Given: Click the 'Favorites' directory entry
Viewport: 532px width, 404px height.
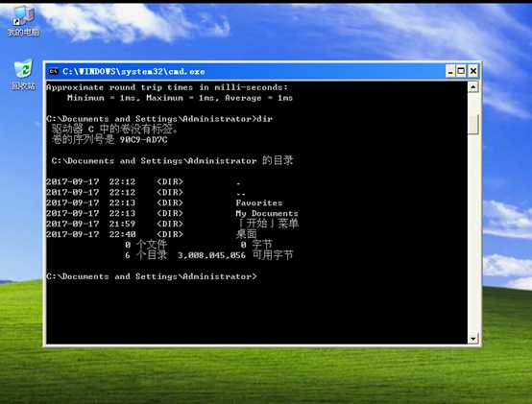Looking at the screenshot, I should tap(259, 202).
